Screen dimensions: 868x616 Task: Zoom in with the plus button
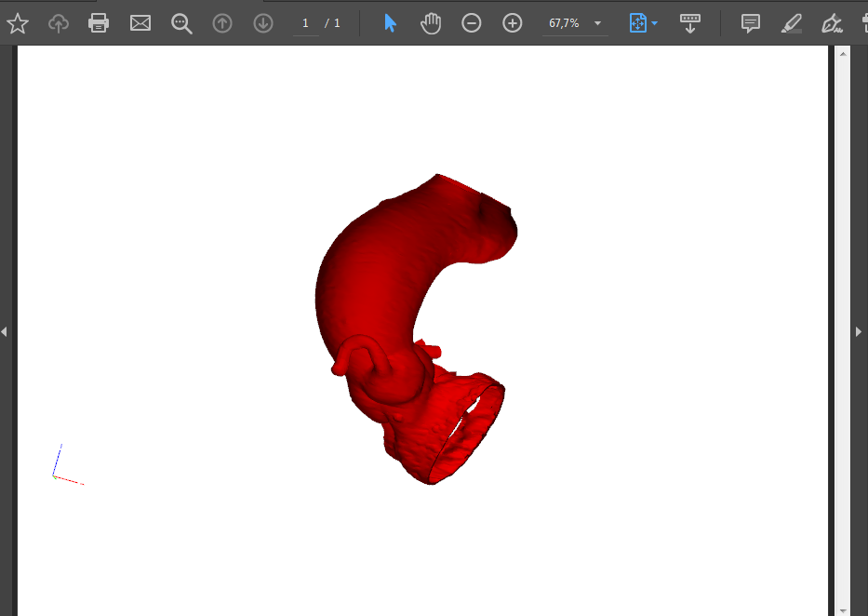(x=512, y=23)
